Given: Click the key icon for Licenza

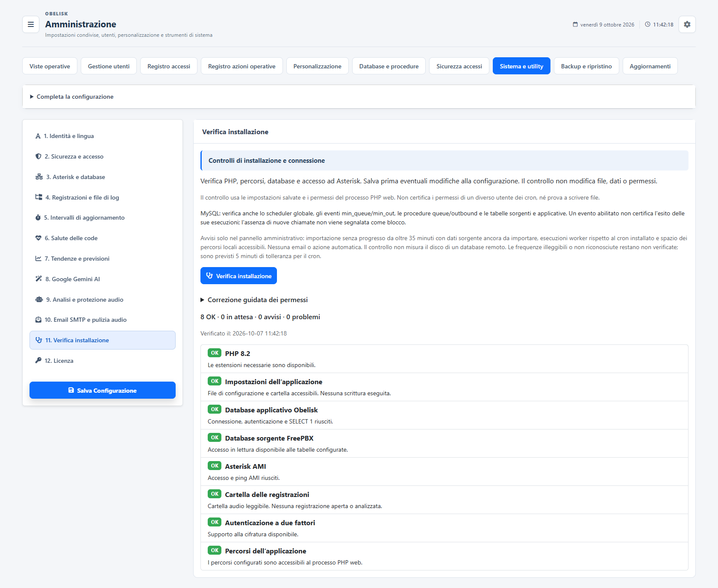Looking at the screenshot, I should [x=38, y=361].
